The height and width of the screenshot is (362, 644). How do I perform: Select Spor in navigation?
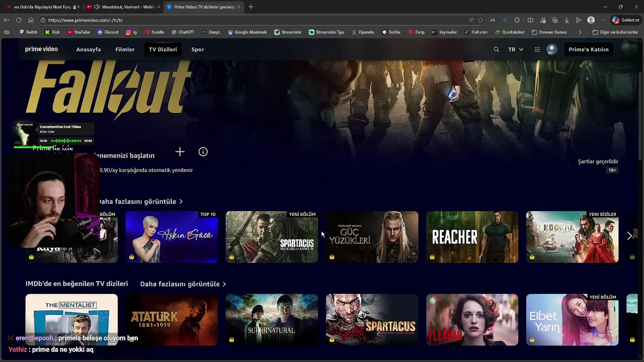pyautogui.click(x=198, y=49)
